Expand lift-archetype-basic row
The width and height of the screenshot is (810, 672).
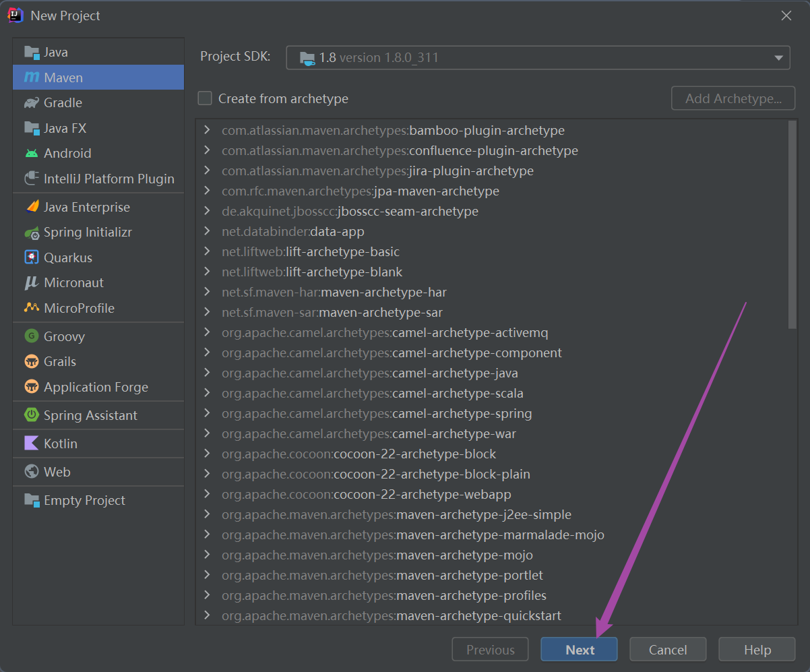click(207, 251)
